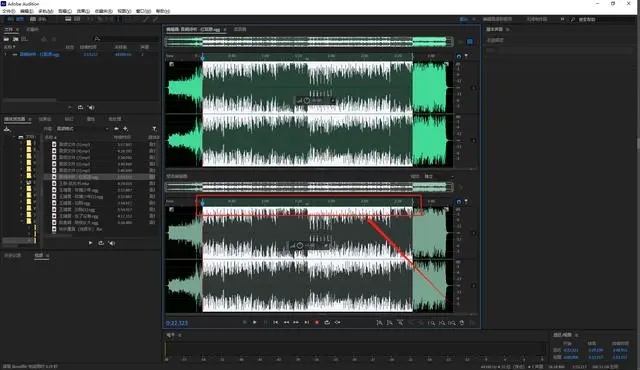The height and width of the screenshot is (370, 640).
Task: Switch to the Effects Rack tab
Action: click(x=45, y=119)
